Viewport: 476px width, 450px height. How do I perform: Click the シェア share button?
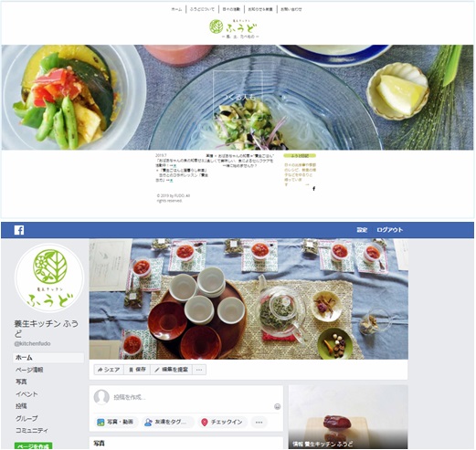(109, 370)
